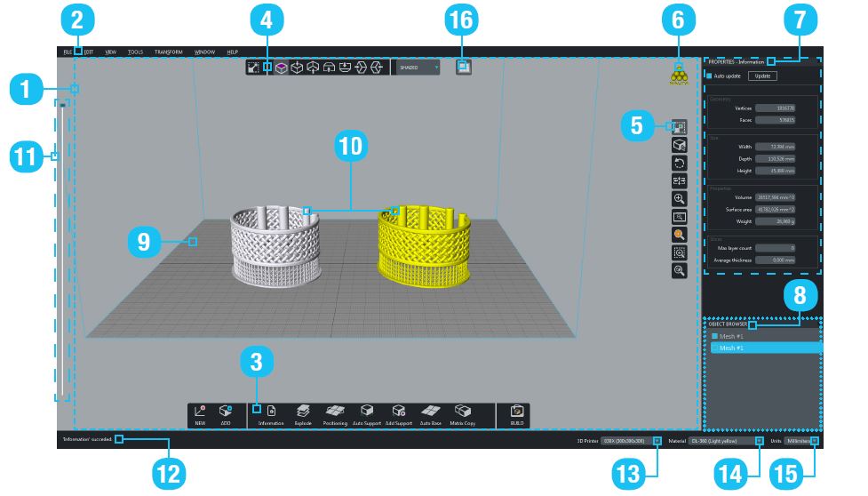Open the Explode tool

coord(302,412)
